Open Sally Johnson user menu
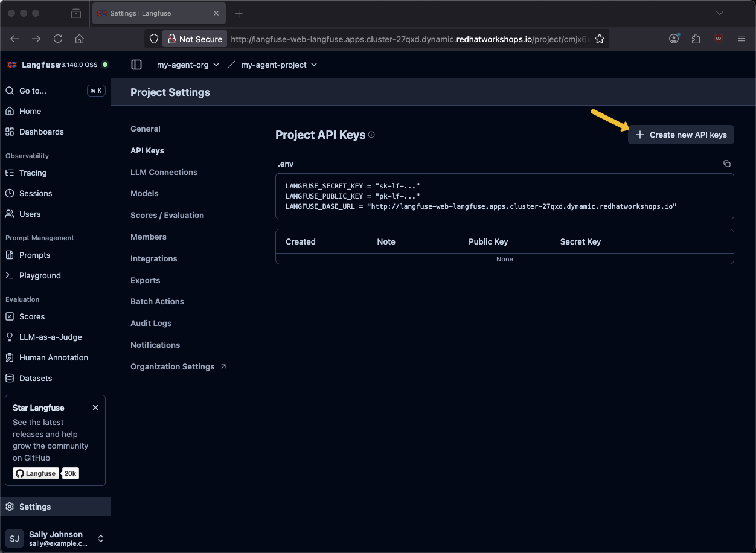The width and height of the screenshot is (756, 553). 55,539
